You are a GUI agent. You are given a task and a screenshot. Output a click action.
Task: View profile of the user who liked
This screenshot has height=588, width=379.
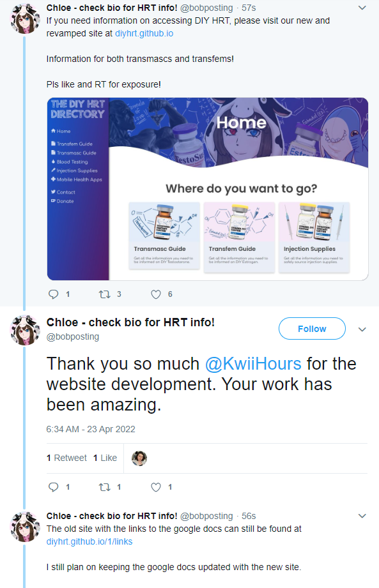[139, 458]
